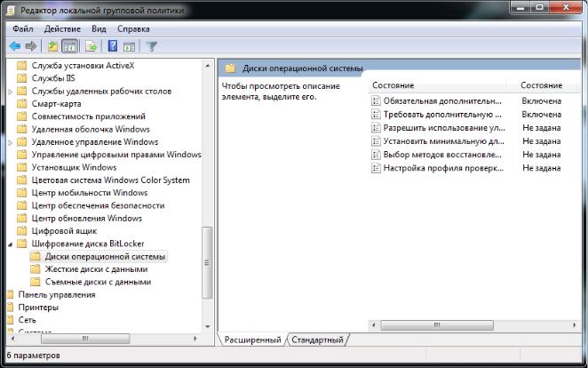
Task: Click folder icon of Цифровой ящик
Action: pyautogui.click(x=22, y=231)
